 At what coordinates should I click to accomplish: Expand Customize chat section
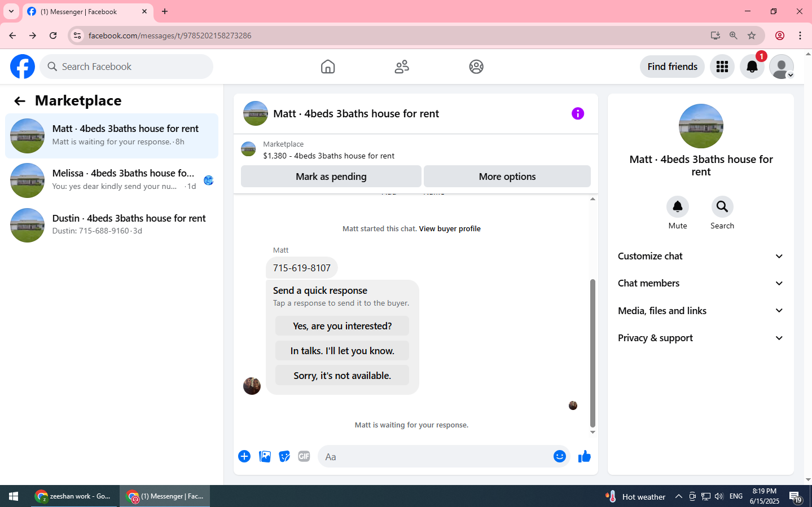tap(701, 256)
